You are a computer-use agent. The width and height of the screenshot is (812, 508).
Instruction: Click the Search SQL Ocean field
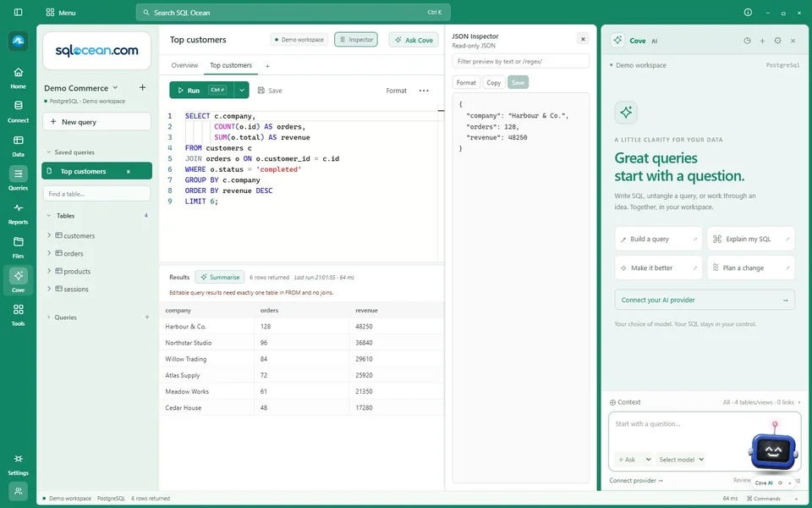coord(294,13)
